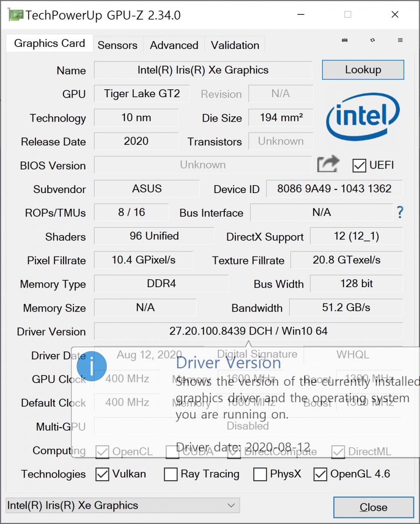Click the Bus Width field 128 bit
The image size is (420, 524).
(x=356, y=283)
